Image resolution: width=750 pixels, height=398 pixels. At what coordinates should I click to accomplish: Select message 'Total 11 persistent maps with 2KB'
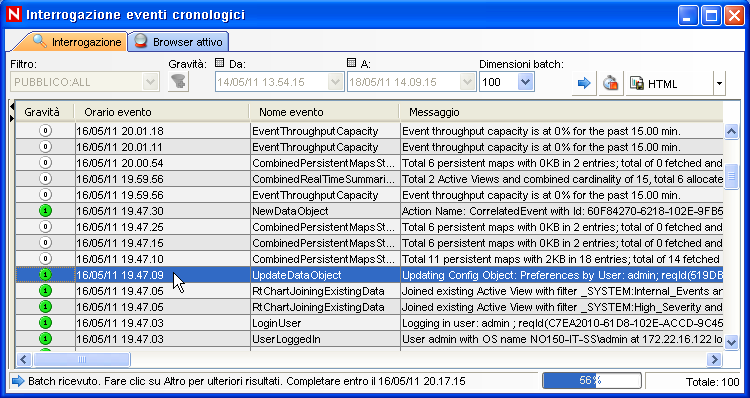[x=562, y=259]
